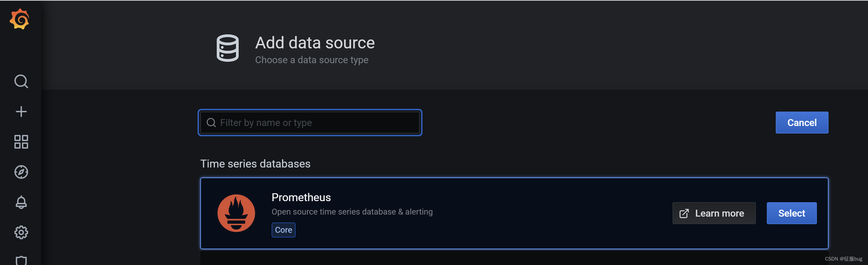Open the Explore compass icon
The height and width of the screenshot is (265, 868).
tap(21, 172)
